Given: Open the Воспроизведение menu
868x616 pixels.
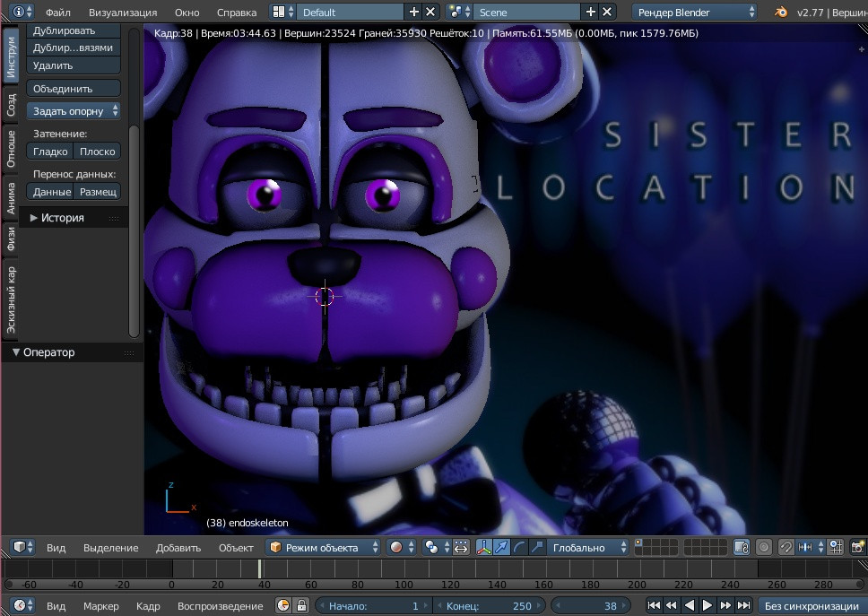Looking at the screenshot, I should 221,606.
